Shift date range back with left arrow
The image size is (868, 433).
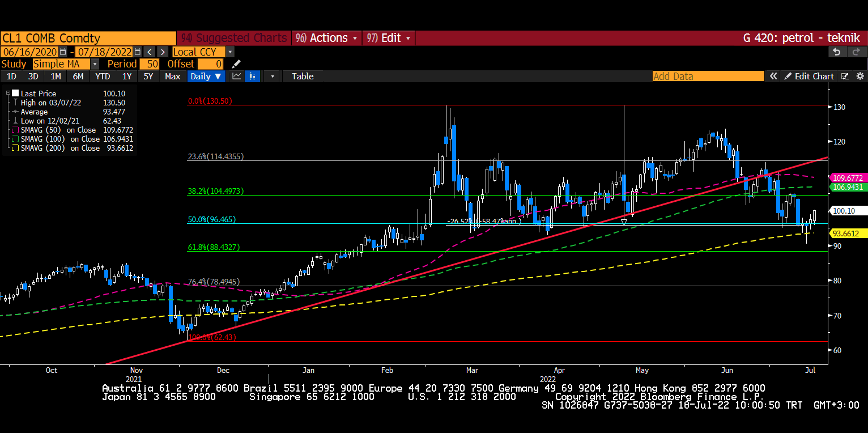148,52
